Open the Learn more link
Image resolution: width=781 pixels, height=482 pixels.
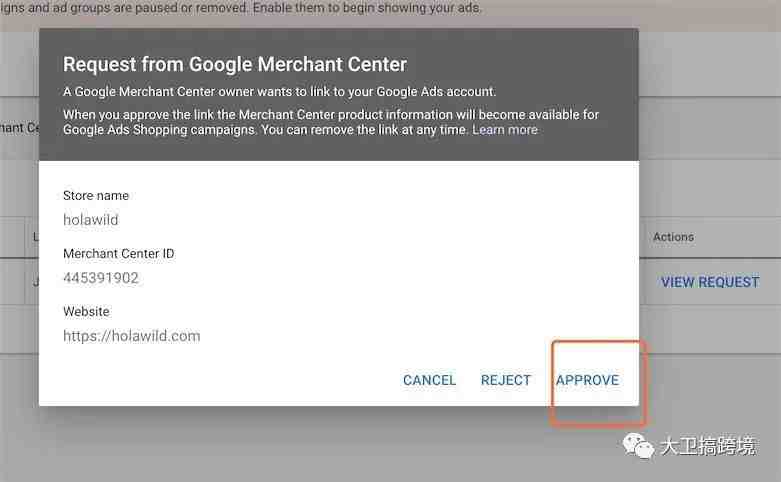pos(505,130)
